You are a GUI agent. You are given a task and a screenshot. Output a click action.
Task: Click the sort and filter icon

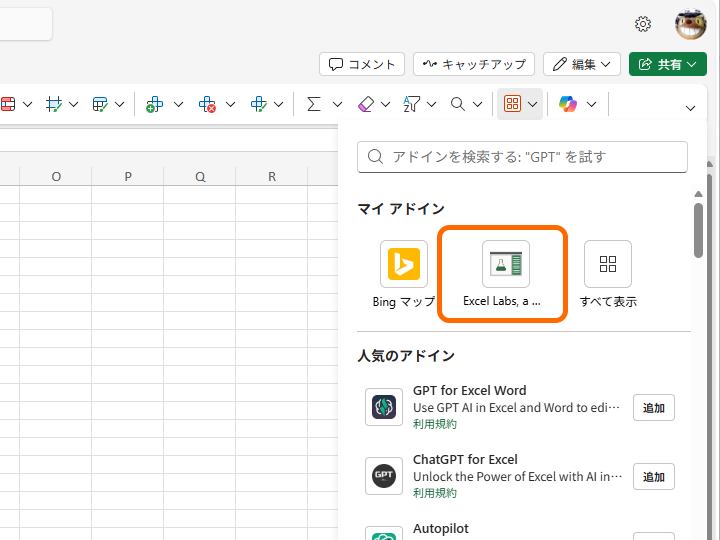(411, 104)
